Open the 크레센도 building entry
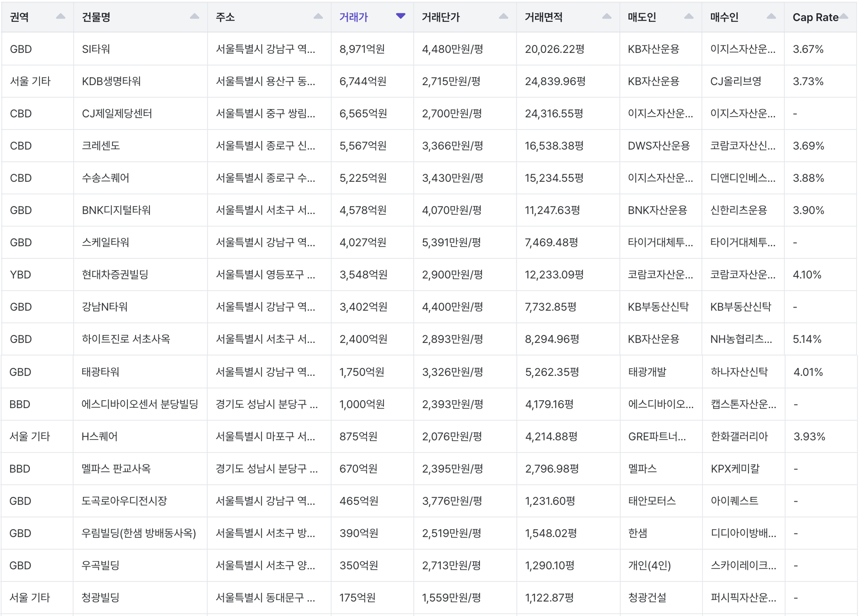This screenshot has width=859, height=616. tap(101, 145)
